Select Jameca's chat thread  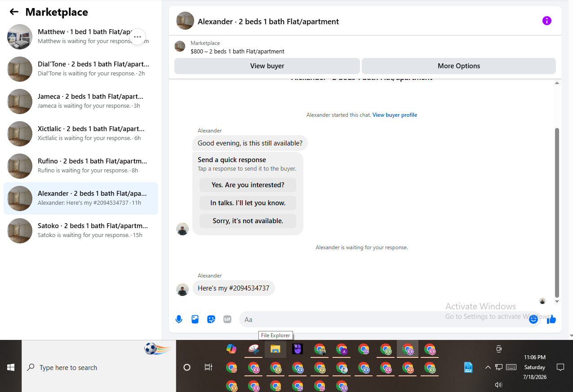81,101
